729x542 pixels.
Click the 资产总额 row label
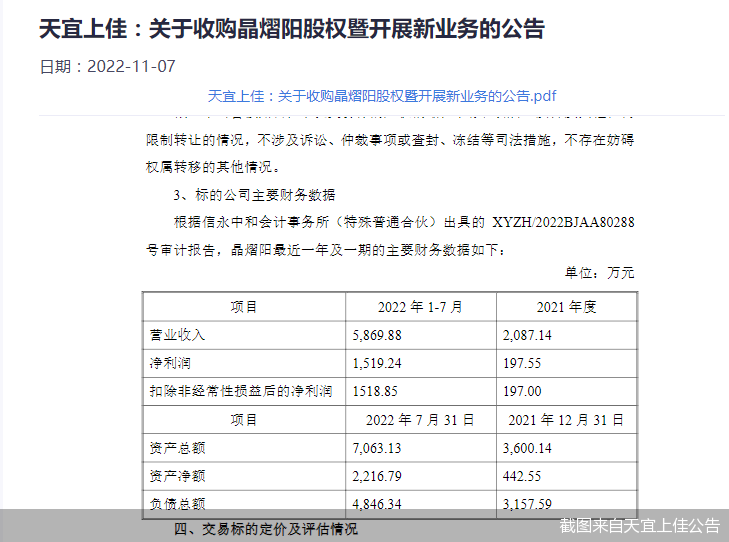tap(177, 448)
